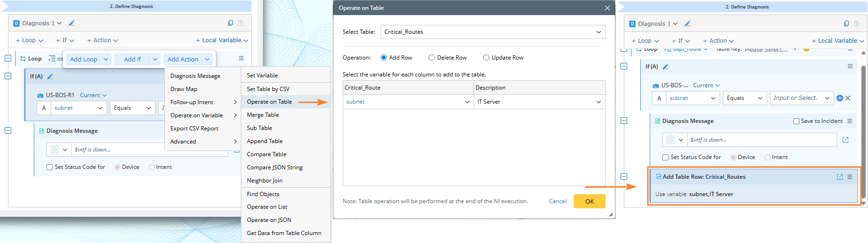Remove the condition with the X icon

[848, 98]
